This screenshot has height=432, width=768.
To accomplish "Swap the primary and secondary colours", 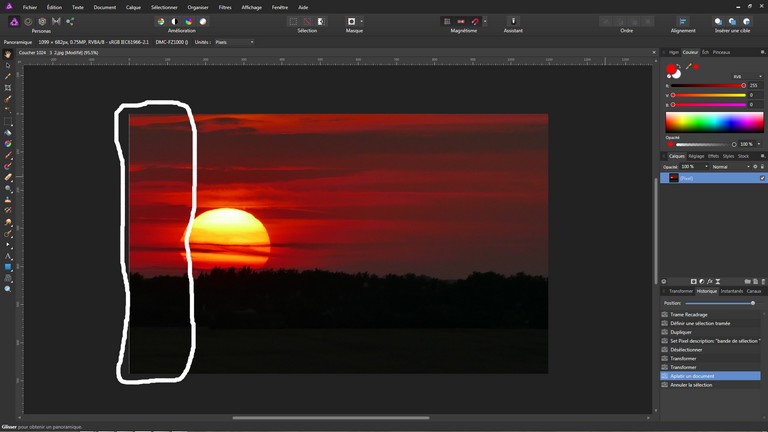I will tap(679, 66).
